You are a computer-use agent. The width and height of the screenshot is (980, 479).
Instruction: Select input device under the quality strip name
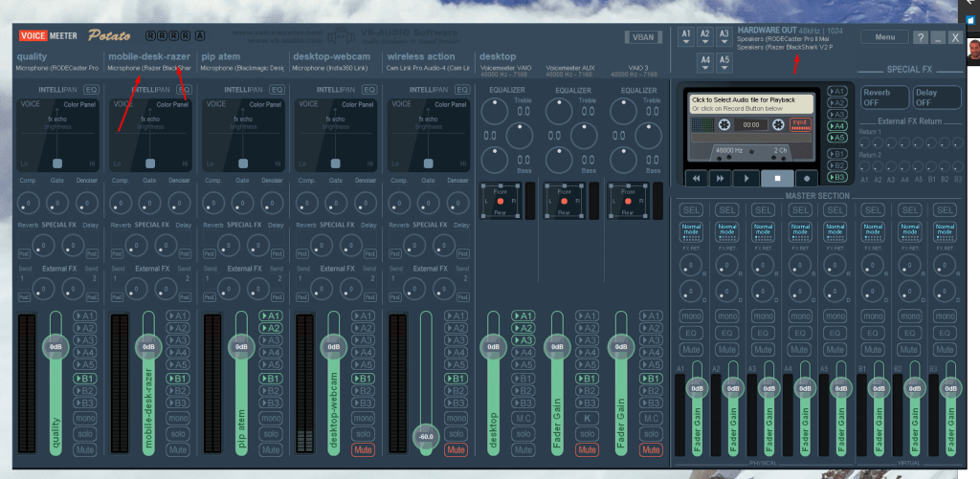point(57,68)
